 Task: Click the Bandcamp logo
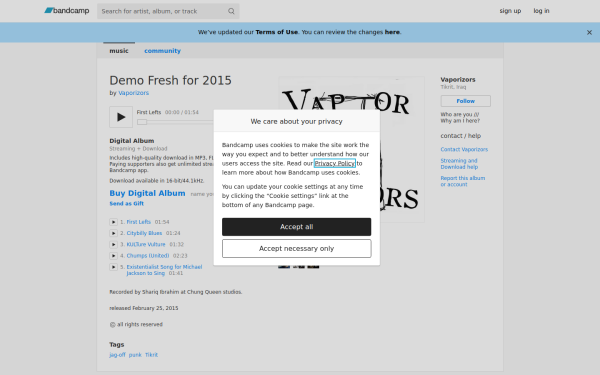[67, 11]
